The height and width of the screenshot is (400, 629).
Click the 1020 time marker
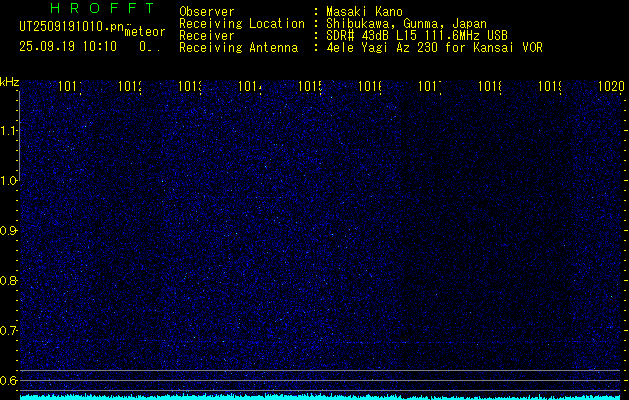[610, 87]
